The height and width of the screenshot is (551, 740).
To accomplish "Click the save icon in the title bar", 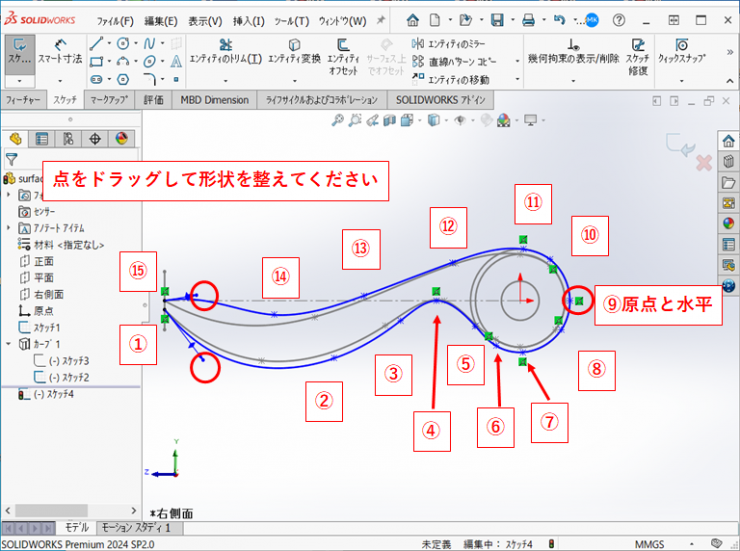I will pyautogui.click(x=495, y=20).
